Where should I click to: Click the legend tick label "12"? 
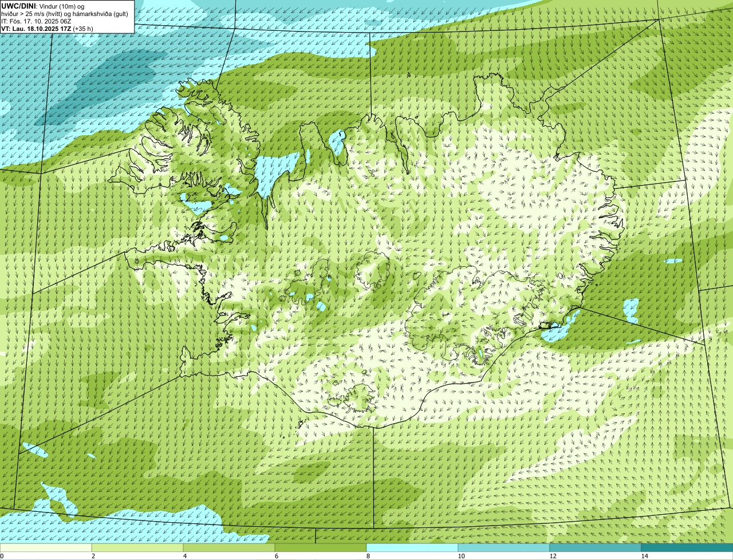tap(553, 556)
